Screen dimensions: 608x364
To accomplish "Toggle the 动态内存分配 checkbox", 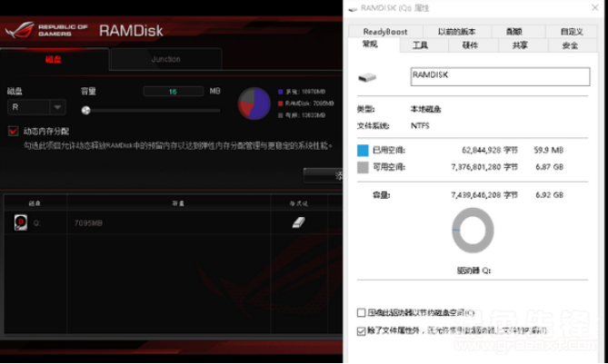I will click(14, 131).
